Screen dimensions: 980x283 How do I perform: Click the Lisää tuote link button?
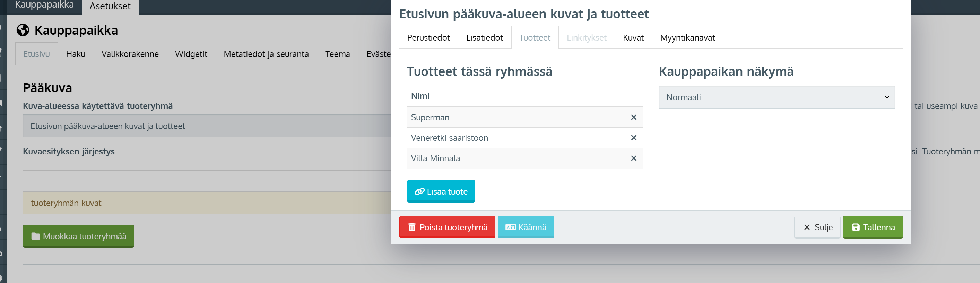(441, 191)
